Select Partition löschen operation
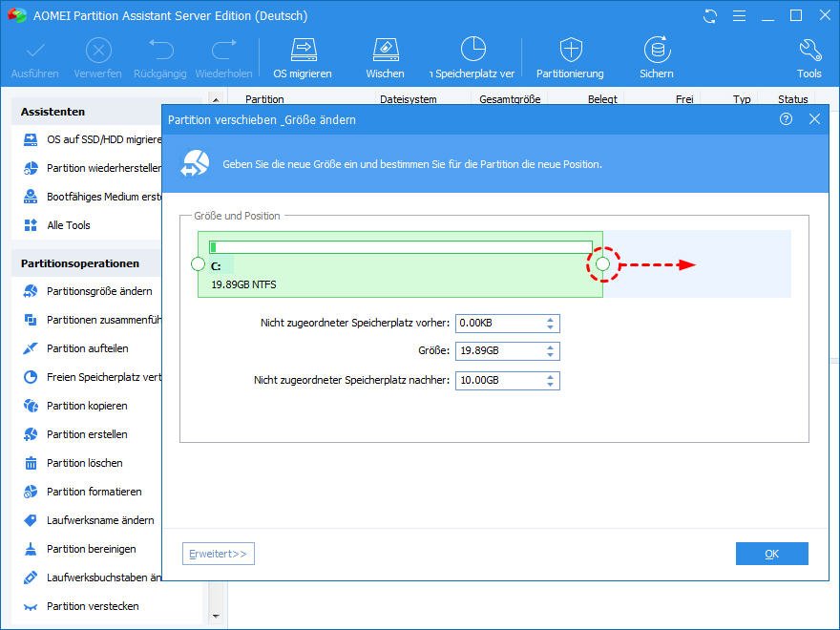Screen dimensions: 840x630 click(x=73, y=463)
